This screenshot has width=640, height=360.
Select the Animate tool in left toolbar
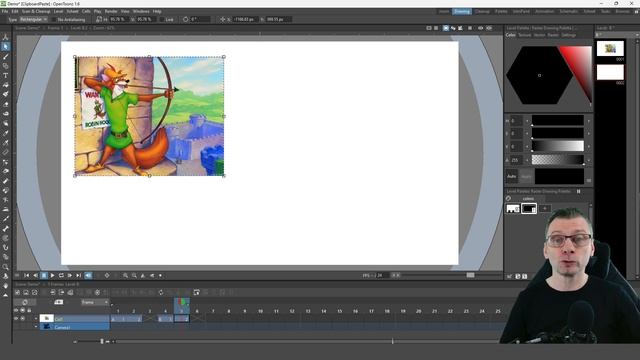click(x=5, y=37)
